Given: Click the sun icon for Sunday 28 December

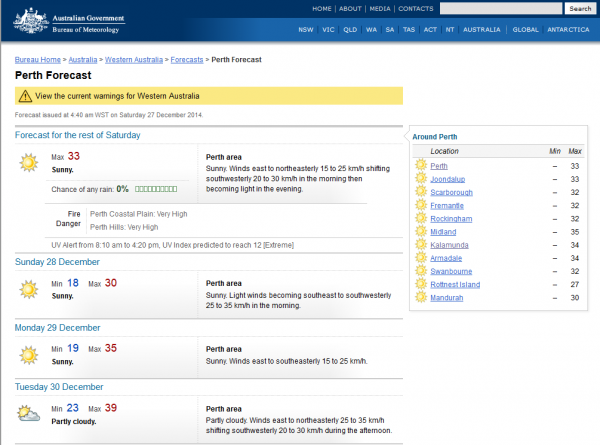Looking at the screenshot, I should pos(27,290).
